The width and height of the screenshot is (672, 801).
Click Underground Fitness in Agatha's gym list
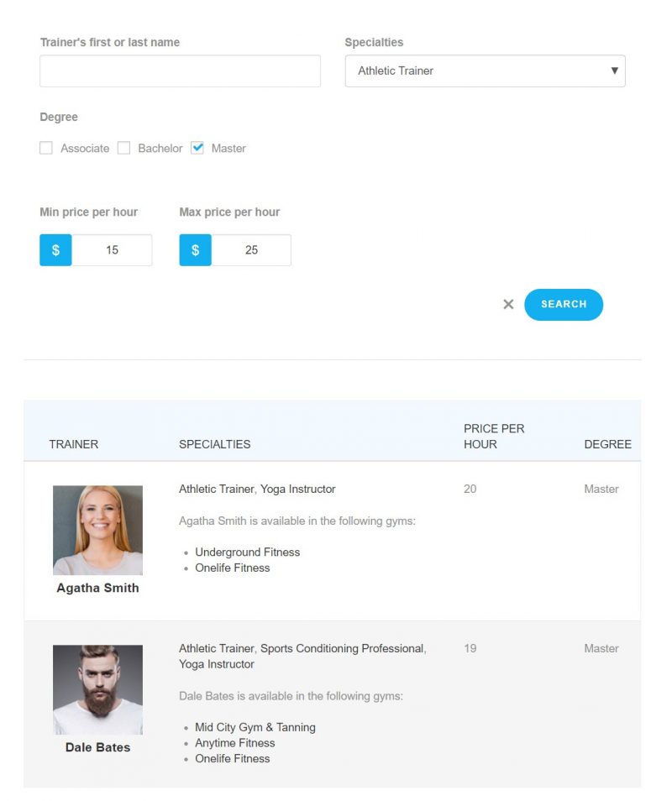(x=247, y=552)
